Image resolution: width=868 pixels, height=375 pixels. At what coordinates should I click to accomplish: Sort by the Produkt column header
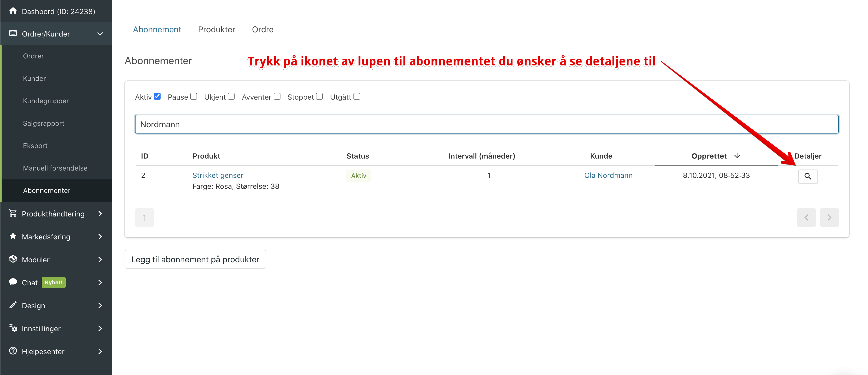[x=206, y=156]
